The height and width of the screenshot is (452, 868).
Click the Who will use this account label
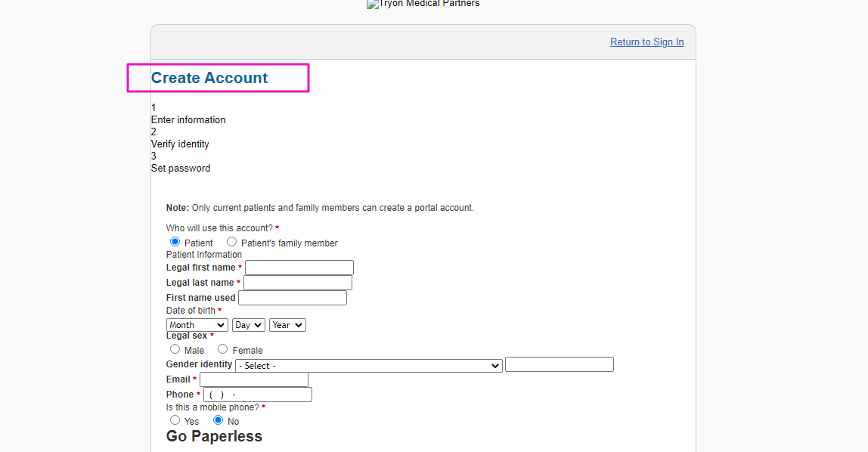coord(220,228)
